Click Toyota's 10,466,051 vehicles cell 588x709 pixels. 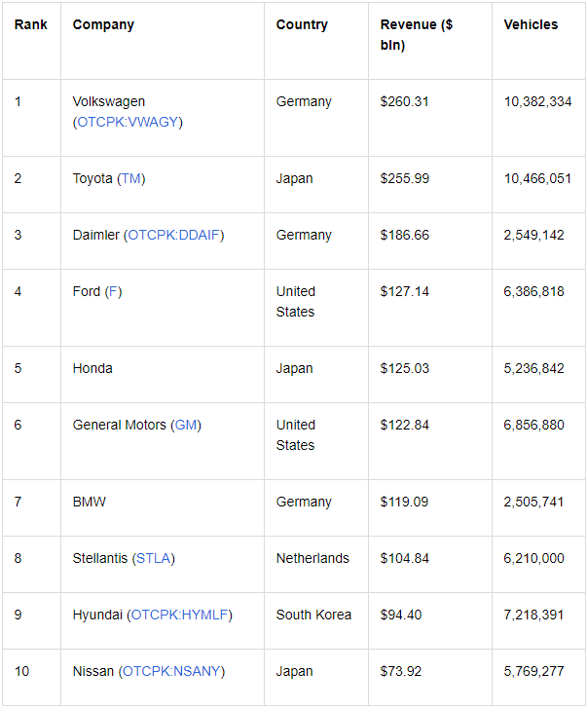[x=538, y=184]
